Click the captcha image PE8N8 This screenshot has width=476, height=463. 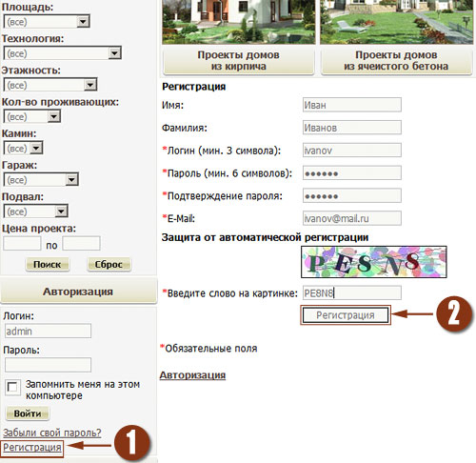point(374,262)
